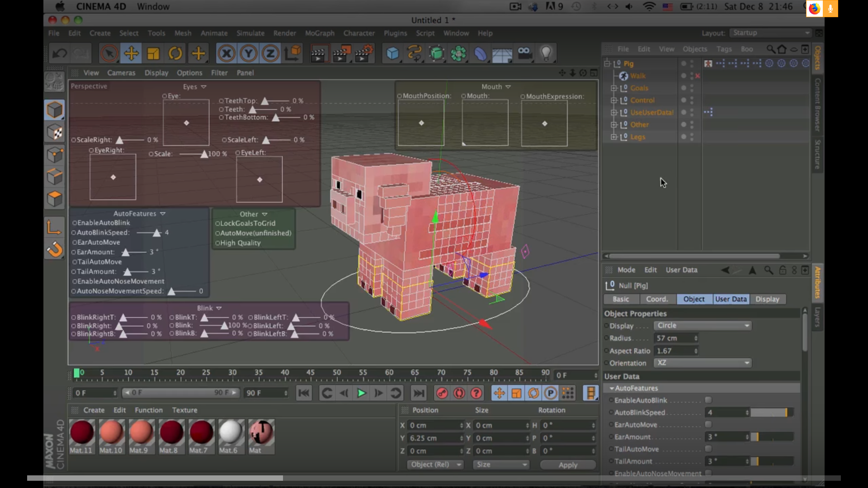Screen dimensions: 868x488
Task: Switch to the Coord. tab
Action: 657,299
